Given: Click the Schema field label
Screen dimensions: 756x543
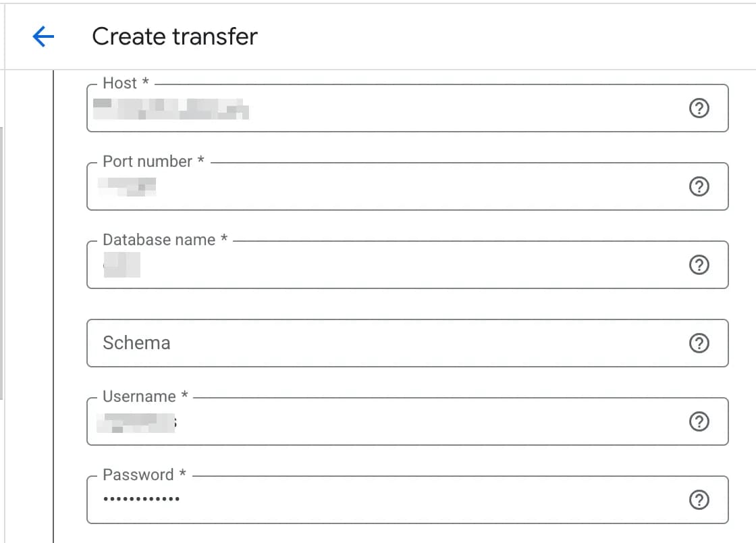Looking at the screenshot, I should tap(136, 343).
